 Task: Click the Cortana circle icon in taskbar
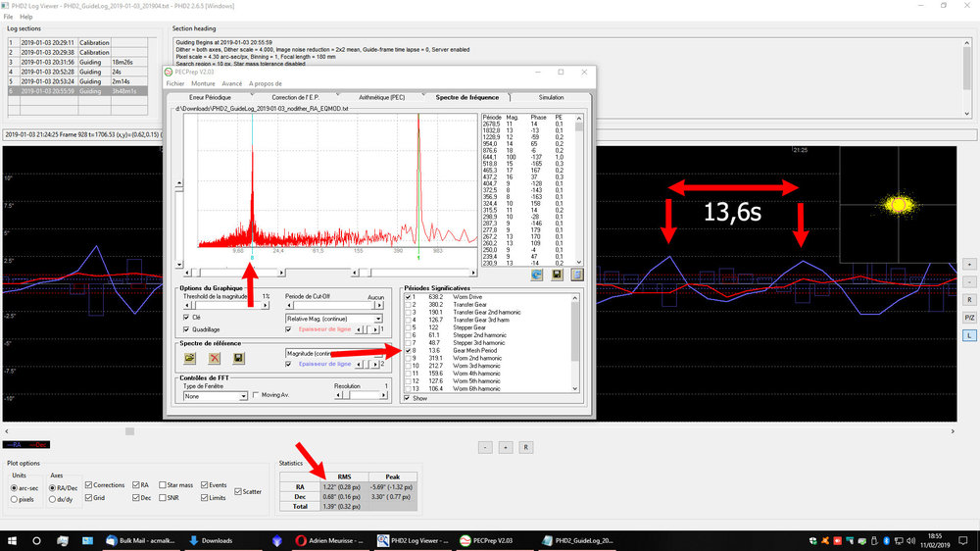(36, 540)
